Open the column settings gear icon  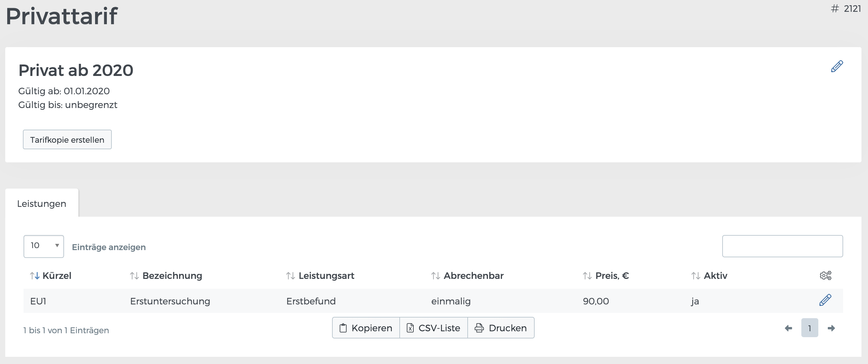pos(825,276)
